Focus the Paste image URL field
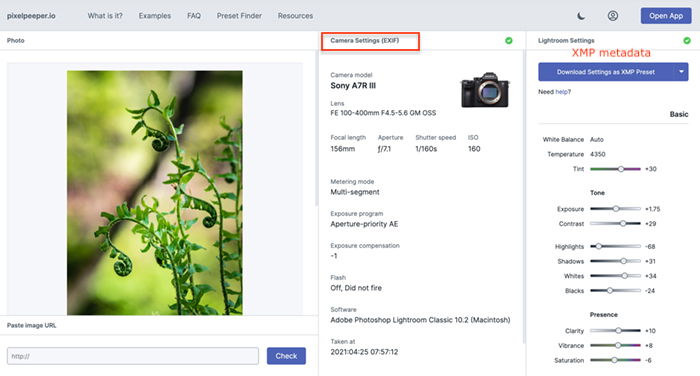This screenshot has width=700, height=376. tap(133, 356)
